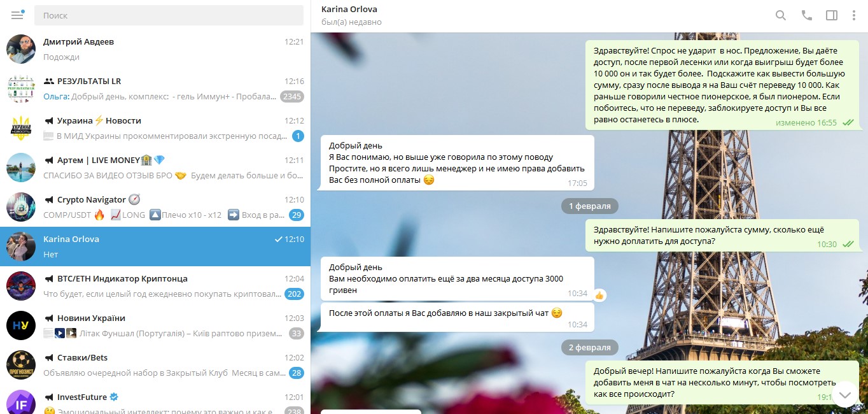Screen dimensions: 868x414
Task: Click the message starting Добрый вечер! Напишите
Action: [724, 383]
